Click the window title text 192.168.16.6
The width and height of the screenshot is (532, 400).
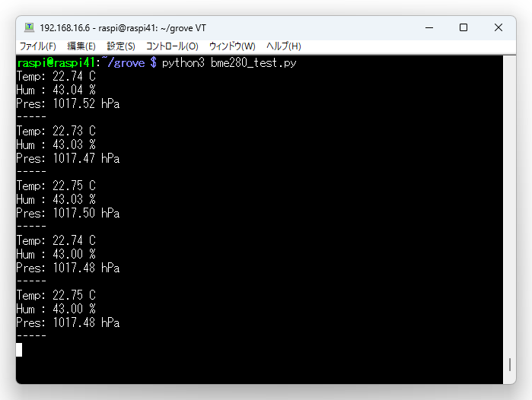(67, 27)
